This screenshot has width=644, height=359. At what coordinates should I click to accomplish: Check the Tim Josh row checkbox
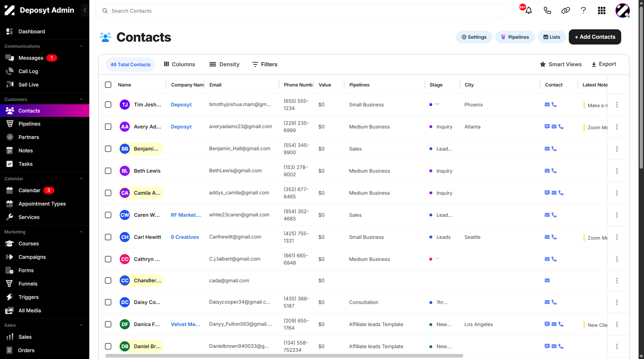click(108, 105)
